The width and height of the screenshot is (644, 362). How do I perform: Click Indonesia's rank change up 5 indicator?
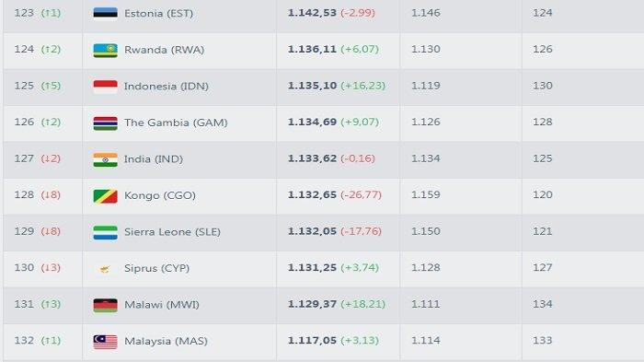pyautogui.click(x=51, y=86)
